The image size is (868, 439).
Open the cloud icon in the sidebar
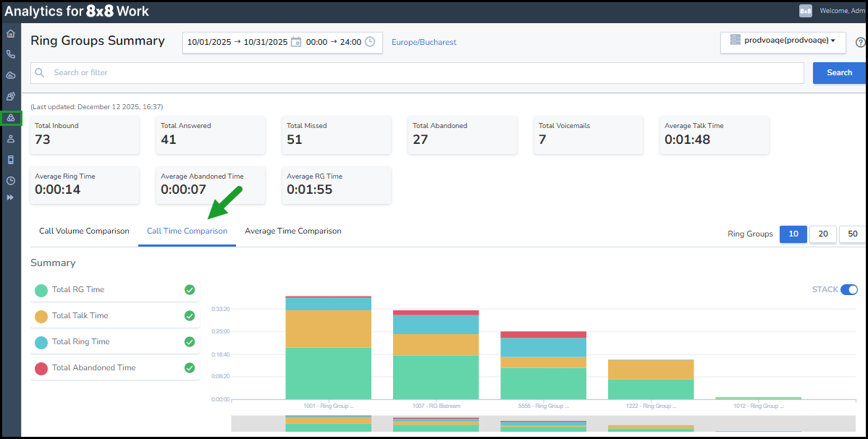pyautogui.click(x=10, y=75)
